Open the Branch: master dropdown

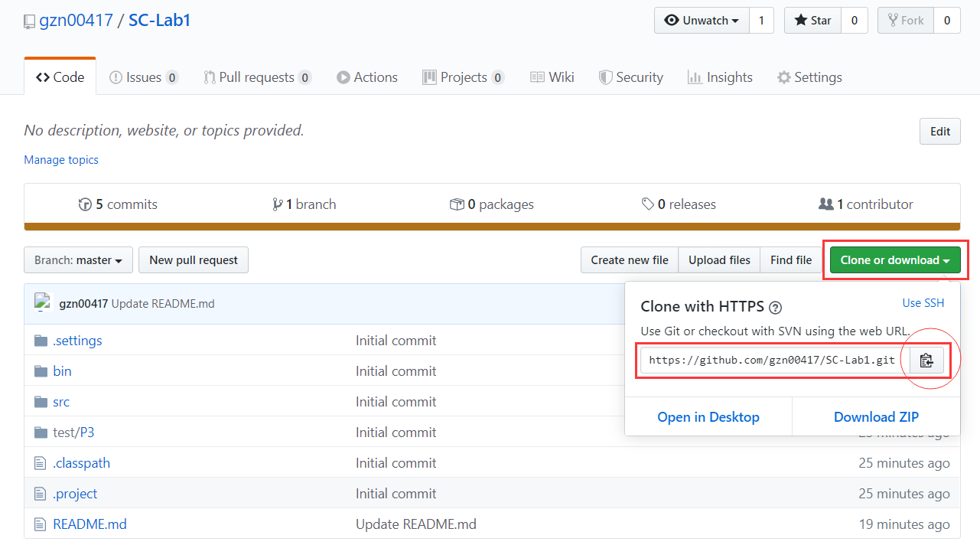[77, 259]
